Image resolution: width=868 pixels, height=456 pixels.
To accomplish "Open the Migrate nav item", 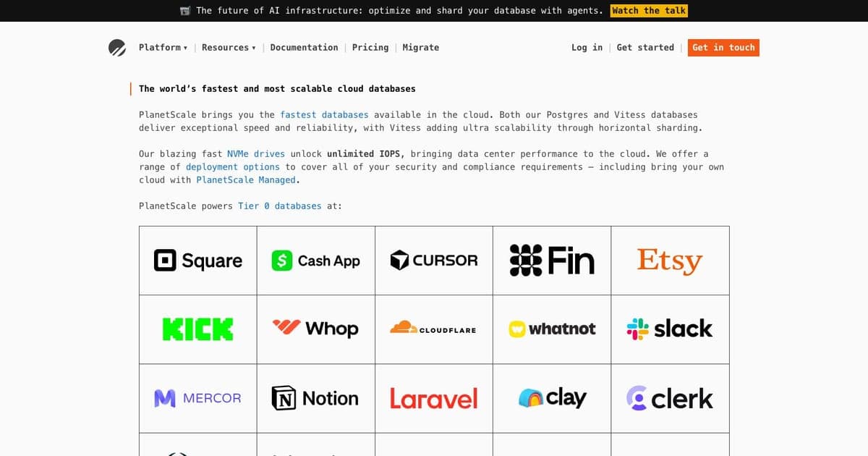I will [421, 48].
